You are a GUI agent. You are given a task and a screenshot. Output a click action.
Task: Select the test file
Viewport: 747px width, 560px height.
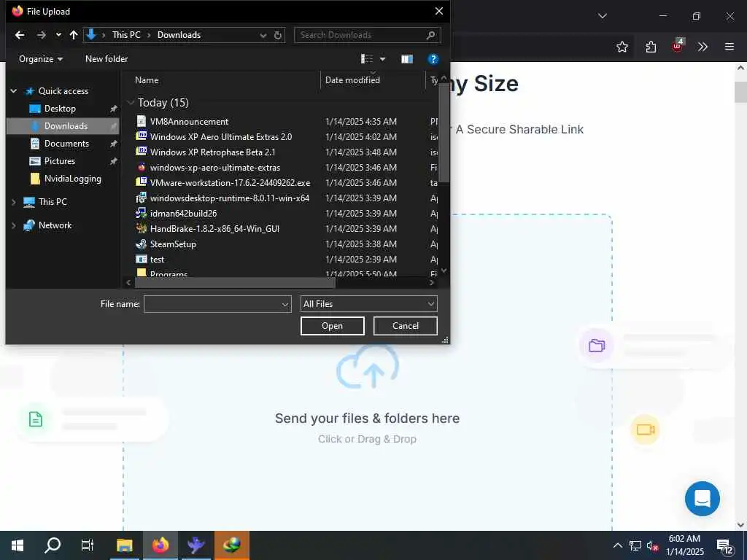click(158, 260)
